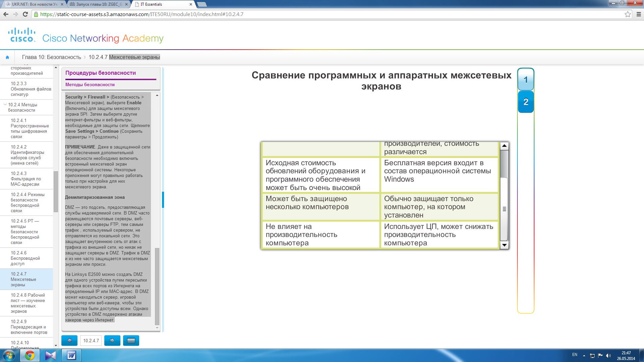Open 10.2.4.2 Идентификаторы наборов служб
644x362 pixels.
pyautogui.click(x=26, y=155)
